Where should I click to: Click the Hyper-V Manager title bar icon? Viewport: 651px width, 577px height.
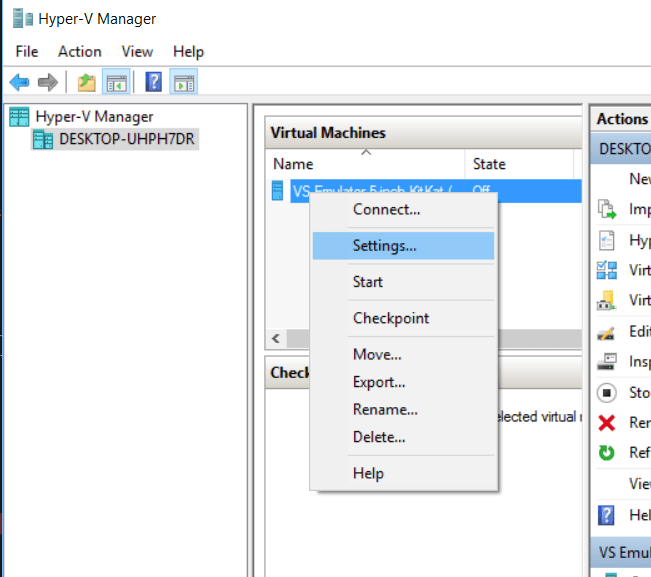[22, 19]
